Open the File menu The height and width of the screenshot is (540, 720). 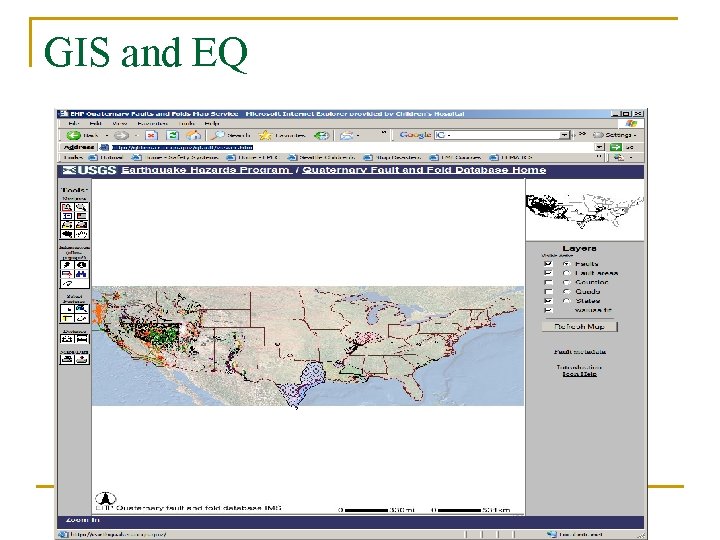[x=73, y=124]
